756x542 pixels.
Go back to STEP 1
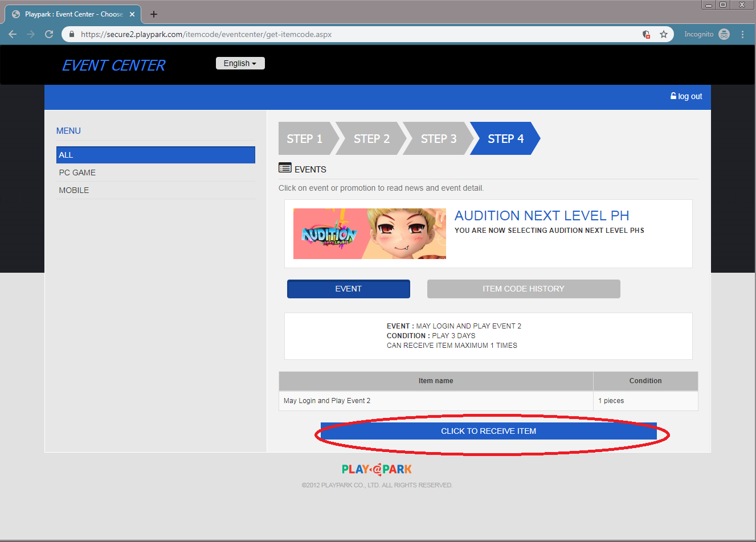click(x=305, y=139)
